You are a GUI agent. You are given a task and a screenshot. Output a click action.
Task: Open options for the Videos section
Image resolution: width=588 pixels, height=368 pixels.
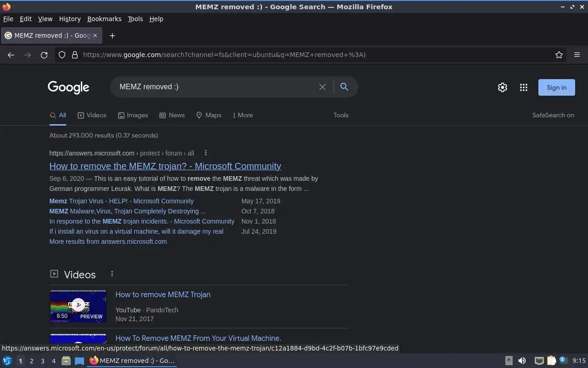point(112,274)
